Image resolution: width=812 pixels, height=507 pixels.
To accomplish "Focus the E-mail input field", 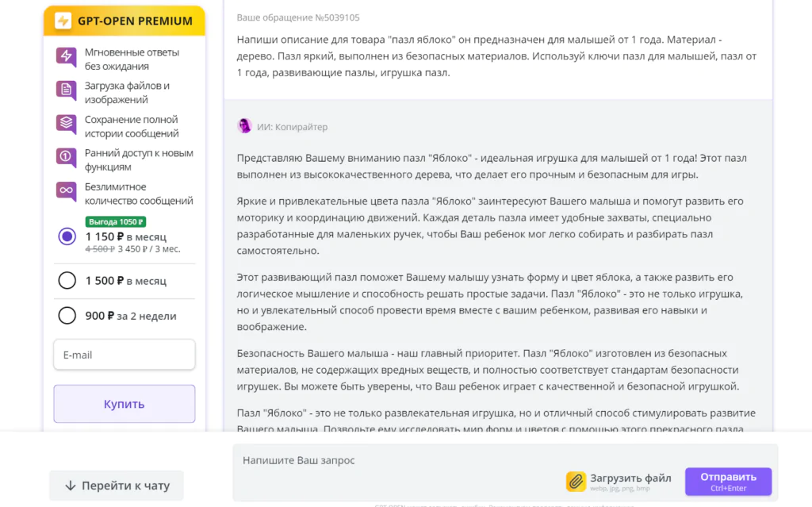I will coord(124,355).
